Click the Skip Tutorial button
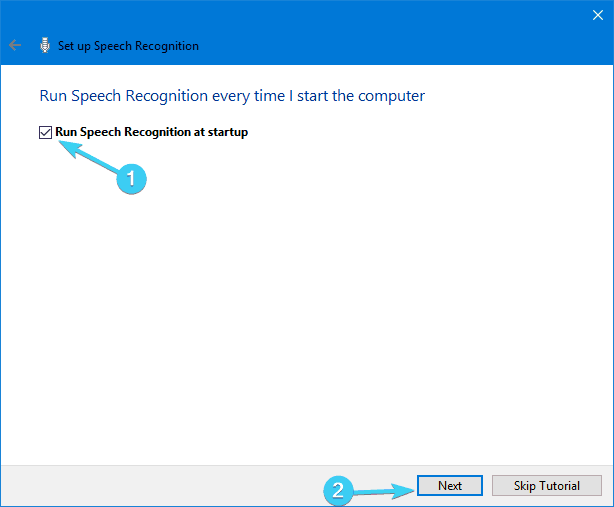Screen dimensions: 614x507 point(547,485)
